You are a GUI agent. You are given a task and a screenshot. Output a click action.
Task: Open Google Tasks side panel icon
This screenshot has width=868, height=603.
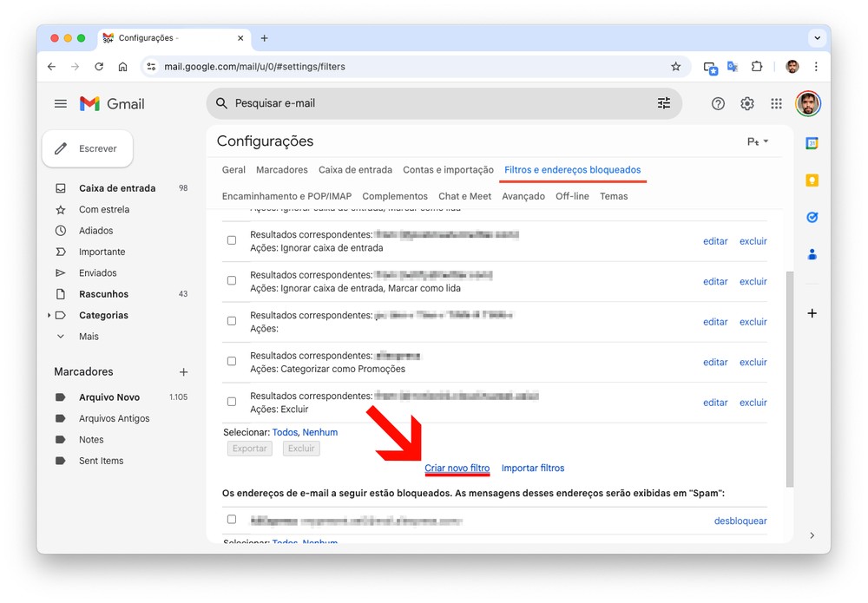tap(812, 218)
